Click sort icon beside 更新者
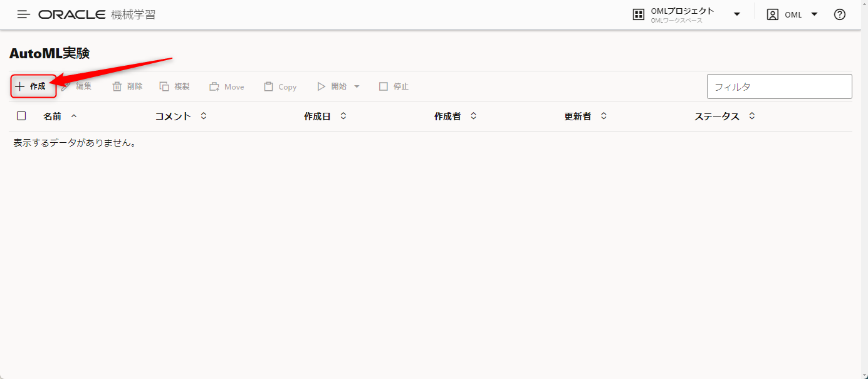 tap(604, 116)
